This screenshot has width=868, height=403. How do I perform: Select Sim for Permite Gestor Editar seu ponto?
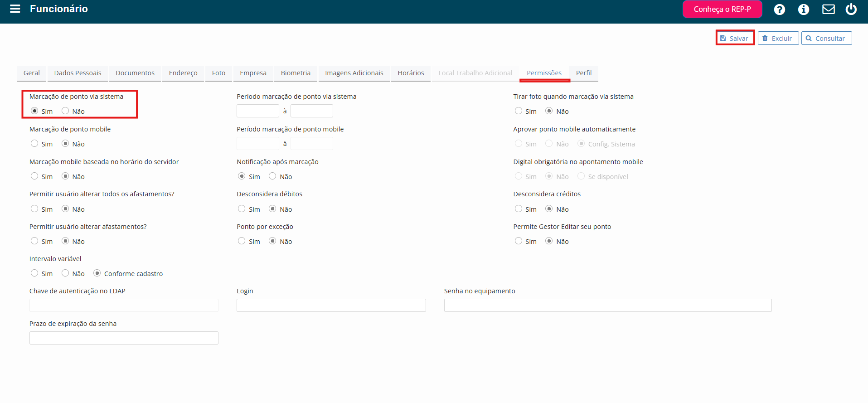(x=519, y=241)
